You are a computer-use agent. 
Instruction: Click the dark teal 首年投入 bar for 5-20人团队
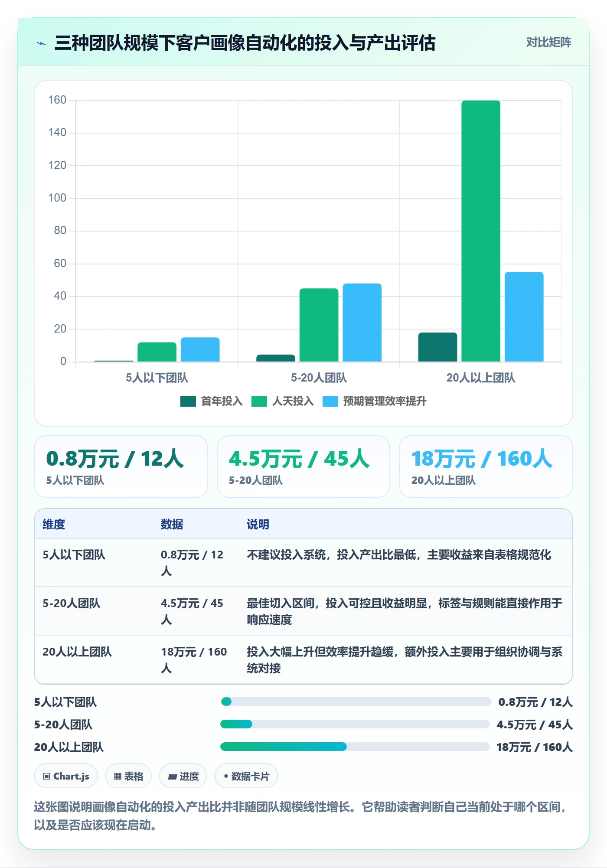(x=276, y=358)
